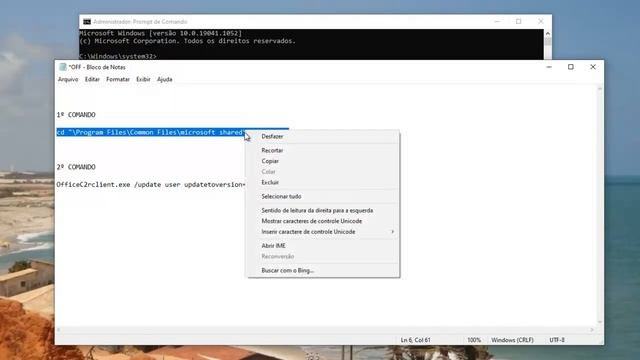Choose Abrir IME in the context menu
Viewport: 640px width, 360px height.
click(323, 245)
